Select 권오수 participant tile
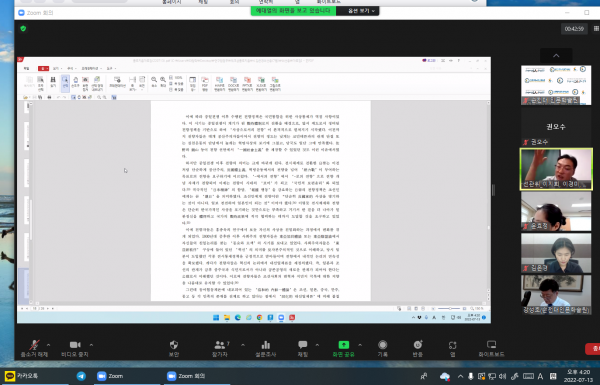This screenshot has height=385, width=600. (x=556, y=127)
